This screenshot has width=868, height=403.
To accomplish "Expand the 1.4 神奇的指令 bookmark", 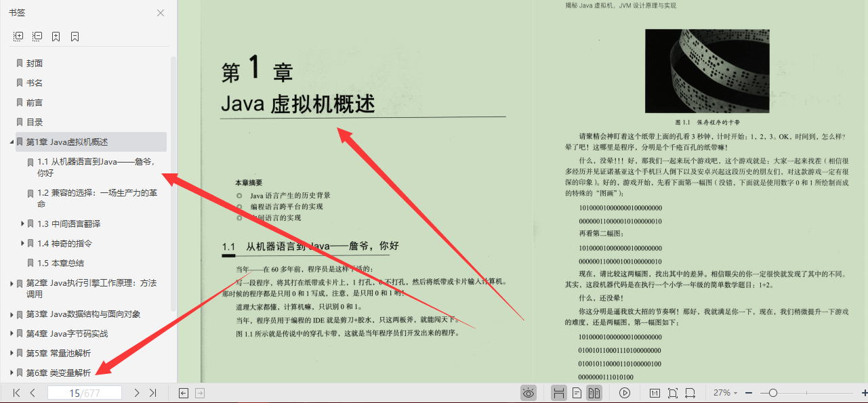I will pos(22,243).
